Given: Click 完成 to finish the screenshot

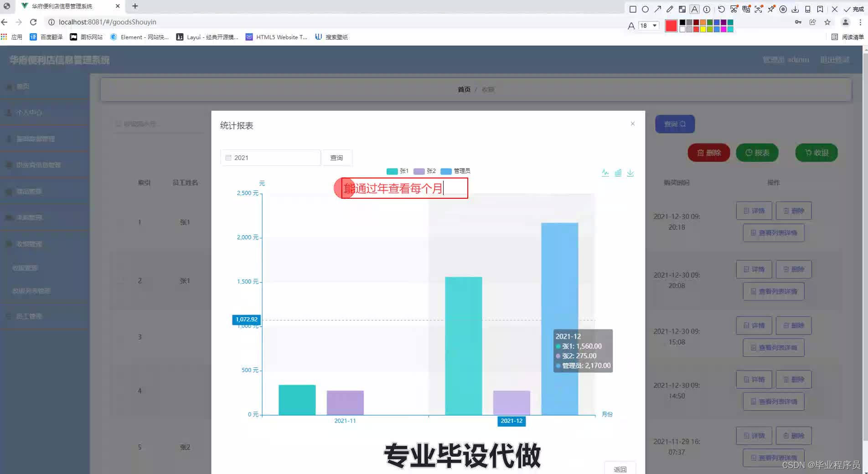Looking at the screenshot, I should click(853, 9).
